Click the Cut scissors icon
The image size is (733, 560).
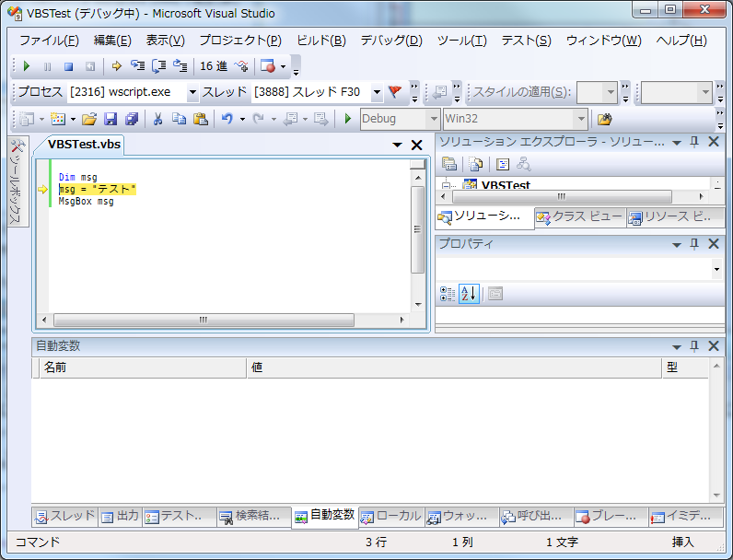(157, 119)
